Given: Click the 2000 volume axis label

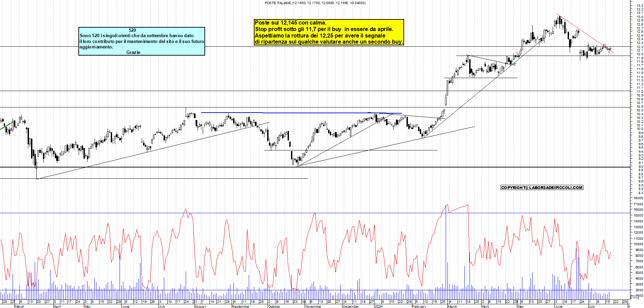Looking at the screenshot, I should pyautogui.click(x=639, y=290).
